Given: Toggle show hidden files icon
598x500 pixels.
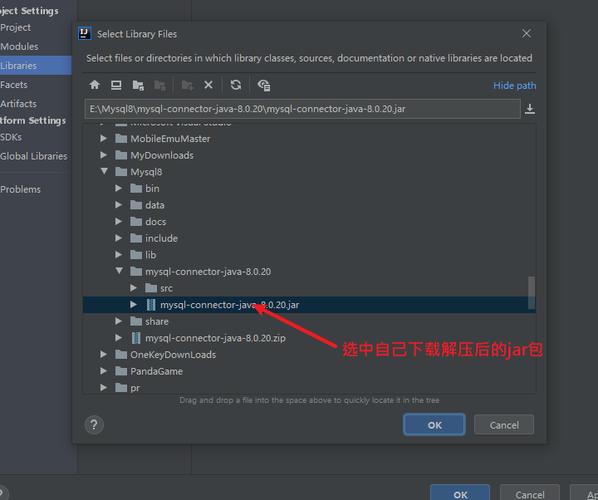Looking at the screenshot, I should click(x=264, y=85).
